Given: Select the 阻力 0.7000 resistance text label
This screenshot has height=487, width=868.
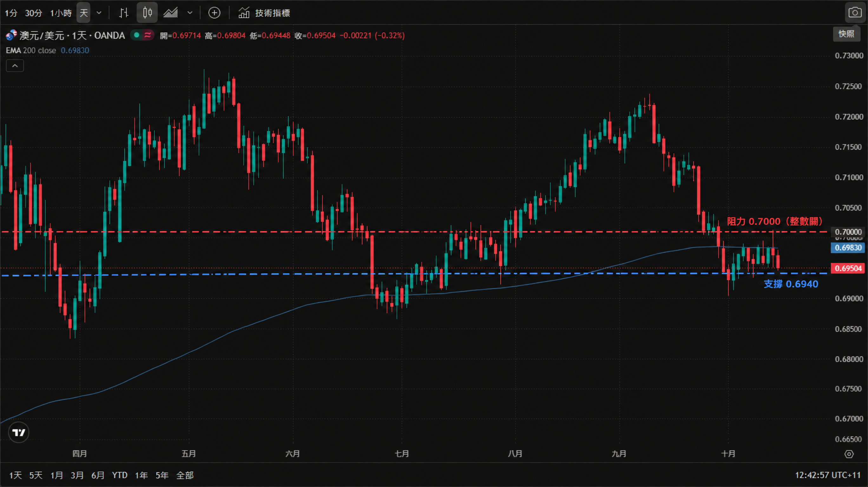Looking at the screenshot, I should click(x=775, y=222).
